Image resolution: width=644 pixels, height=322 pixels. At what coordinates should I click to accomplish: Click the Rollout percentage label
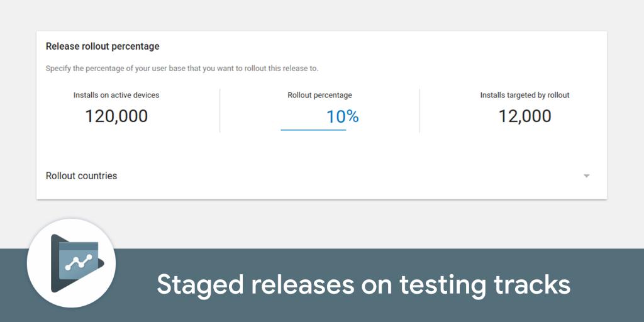point(319,96)
